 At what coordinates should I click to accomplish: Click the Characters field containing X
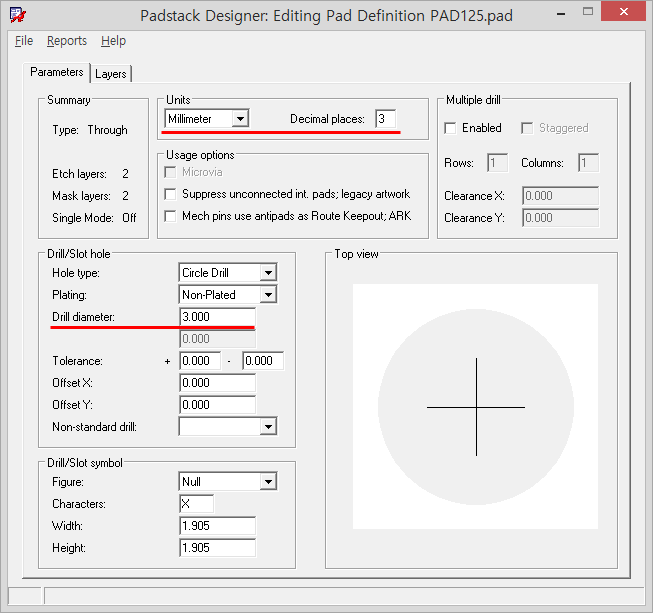(197, 504)
